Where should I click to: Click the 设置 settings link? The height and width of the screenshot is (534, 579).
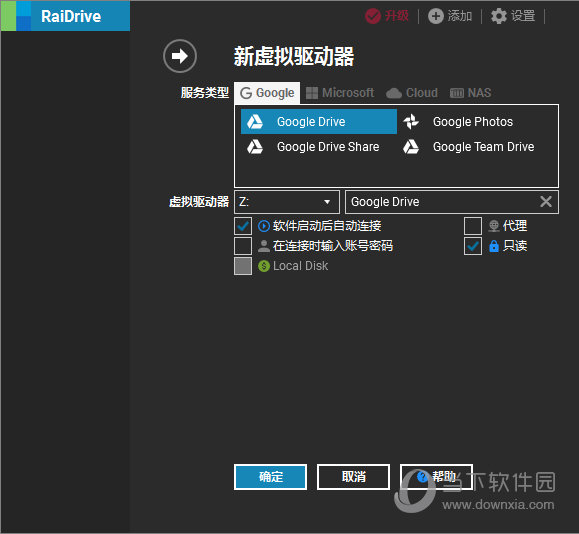(523, 16)
